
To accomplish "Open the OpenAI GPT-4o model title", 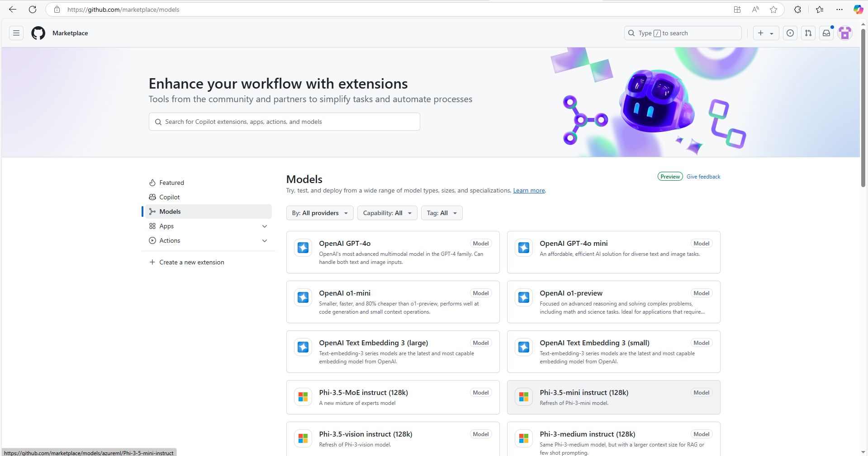I will point(345,244).
